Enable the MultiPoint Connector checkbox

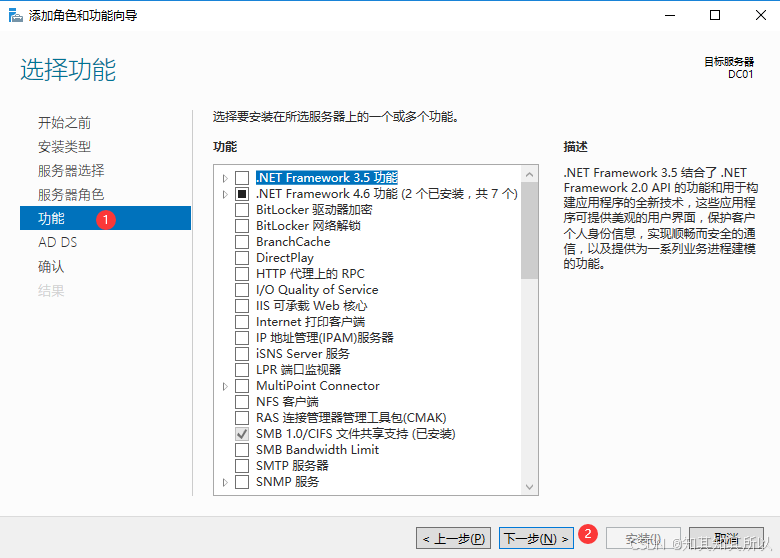[242, 386]
